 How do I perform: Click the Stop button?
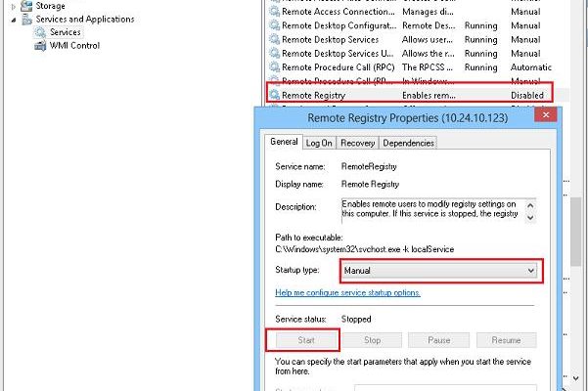(x=372, y=340)
